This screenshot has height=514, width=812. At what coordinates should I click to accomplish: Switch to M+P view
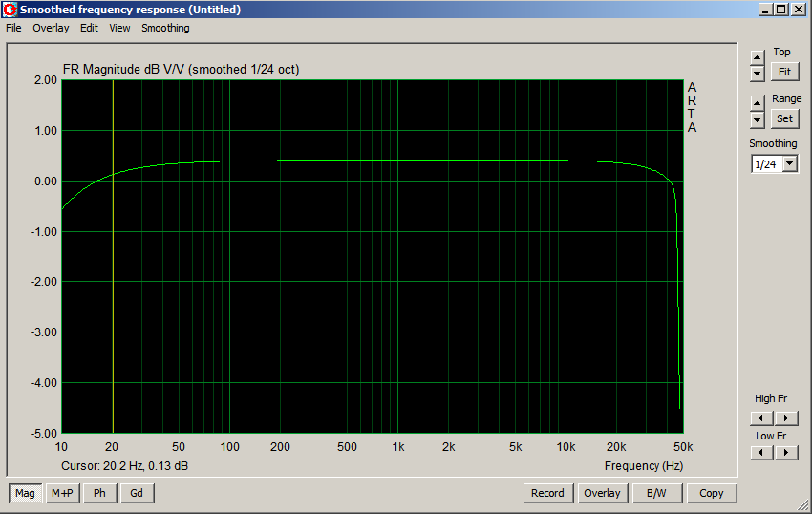click(63, 493)
